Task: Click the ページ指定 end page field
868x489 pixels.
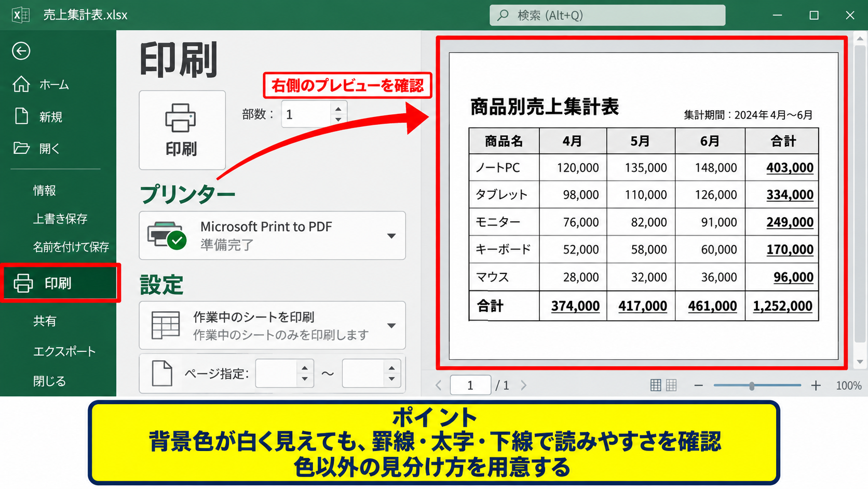Action: (363, 373)
